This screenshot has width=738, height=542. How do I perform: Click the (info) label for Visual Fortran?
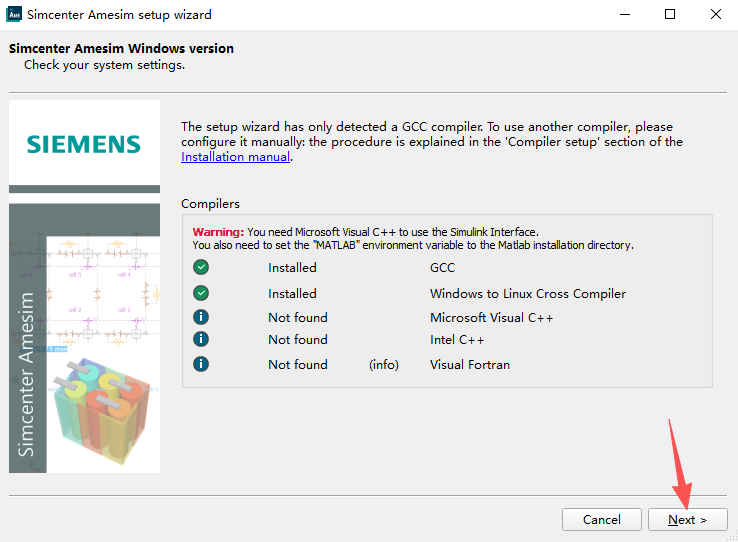384,365
